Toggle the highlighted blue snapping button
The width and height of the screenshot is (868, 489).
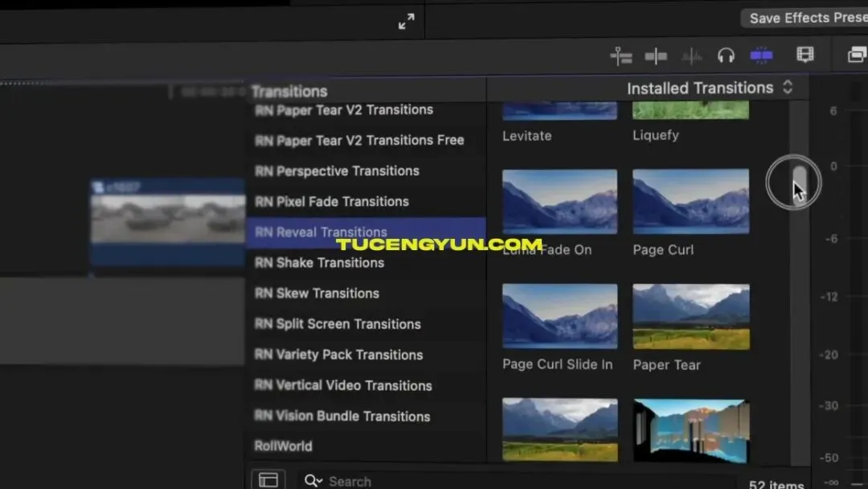tap(761, 55)
